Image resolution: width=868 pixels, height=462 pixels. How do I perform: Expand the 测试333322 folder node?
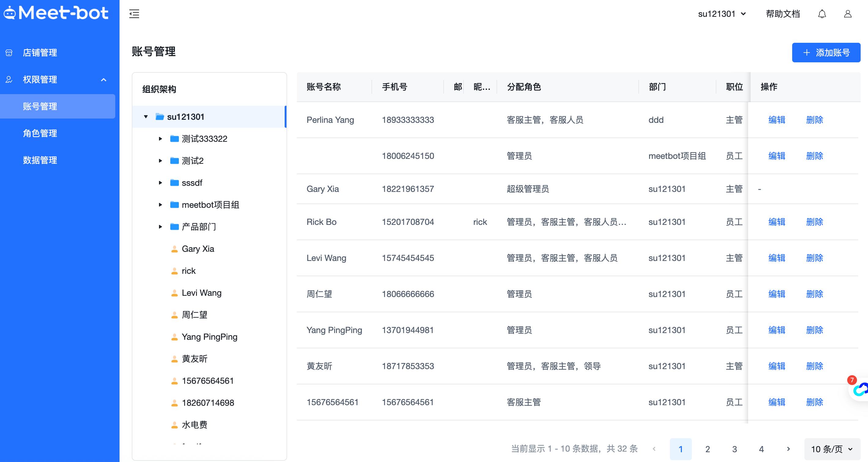pyautogui.click(x=161, y=139)
